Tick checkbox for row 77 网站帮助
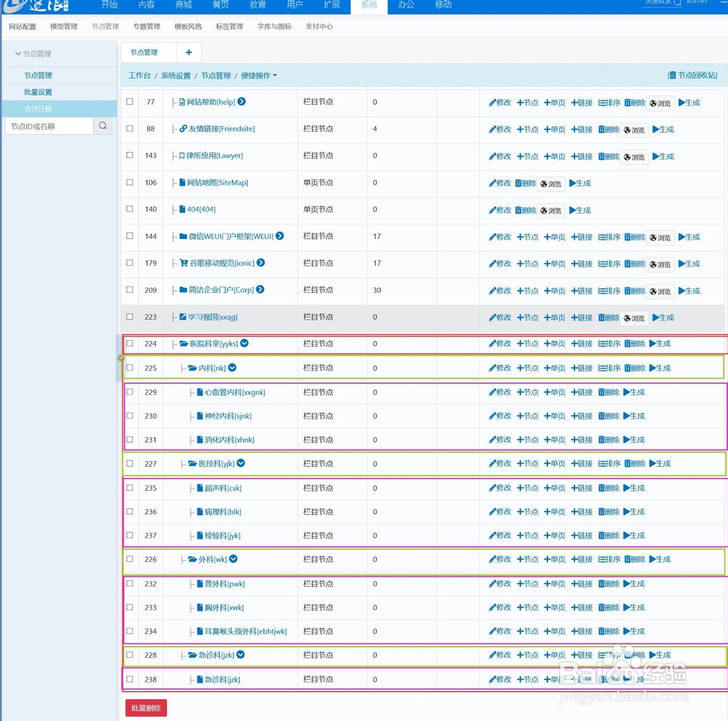This screenshot has height=721, width=728. coord(130,101)
